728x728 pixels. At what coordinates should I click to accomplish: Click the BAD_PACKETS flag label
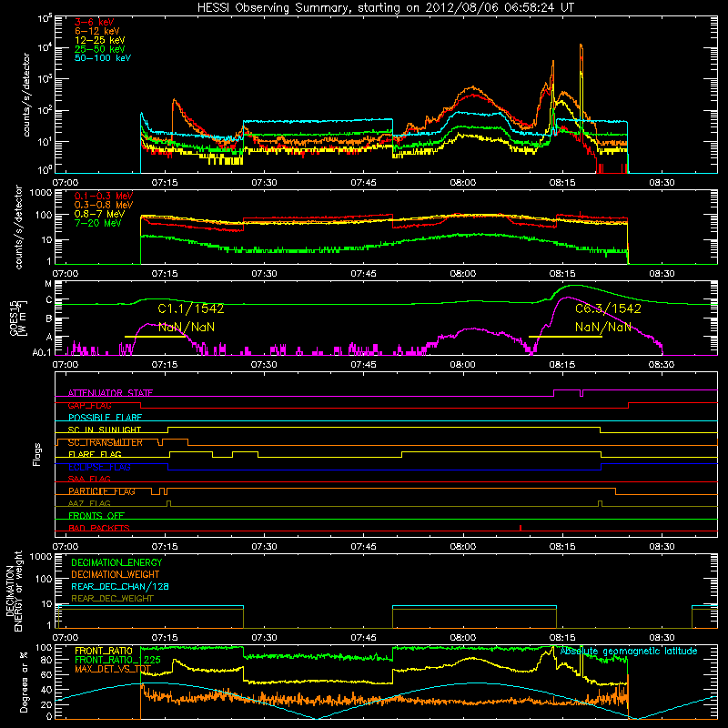pyautogui.click(x=99, y=529)
